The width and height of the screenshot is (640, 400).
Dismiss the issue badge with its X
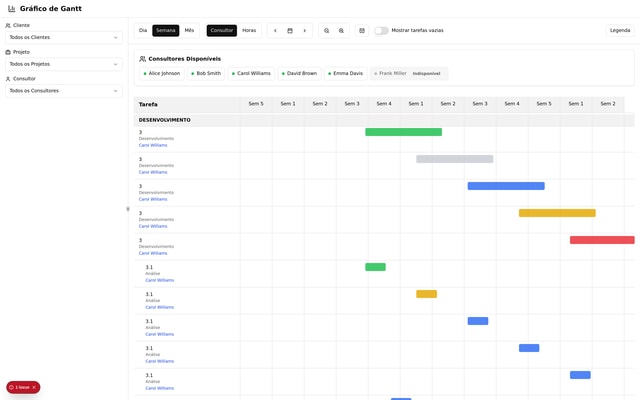(x=34, y=387)
